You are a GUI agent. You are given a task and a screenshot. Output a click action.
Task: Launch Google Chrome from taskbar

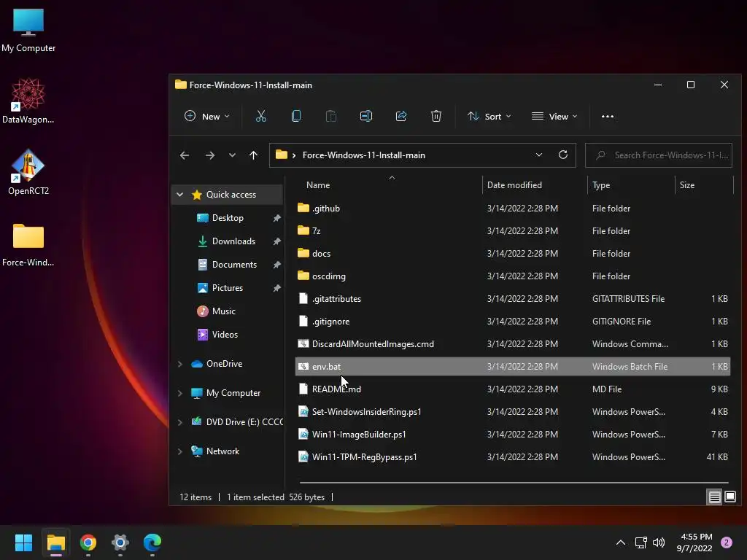tap(88, 542)
